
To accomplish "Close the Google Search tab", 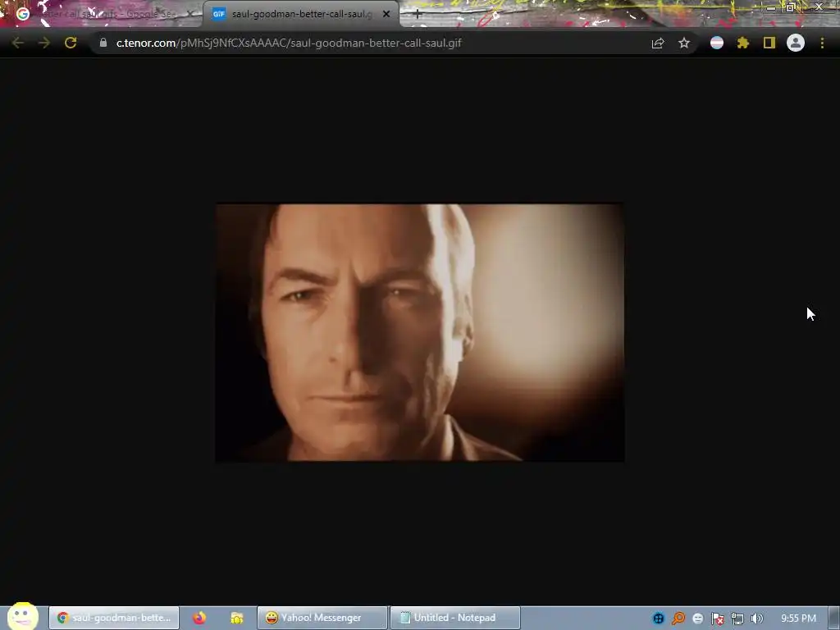I will coord(190,14).
